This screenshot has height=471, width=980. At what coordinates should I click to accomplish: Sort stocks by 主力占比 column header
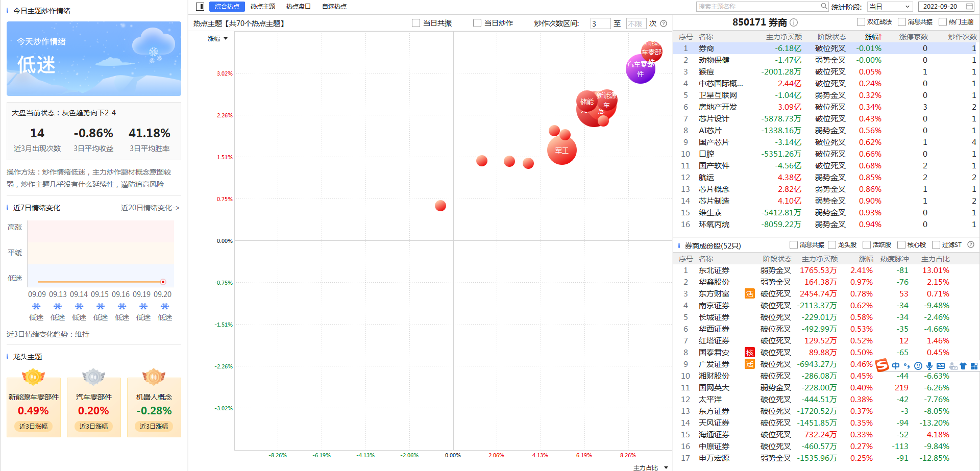935,259
